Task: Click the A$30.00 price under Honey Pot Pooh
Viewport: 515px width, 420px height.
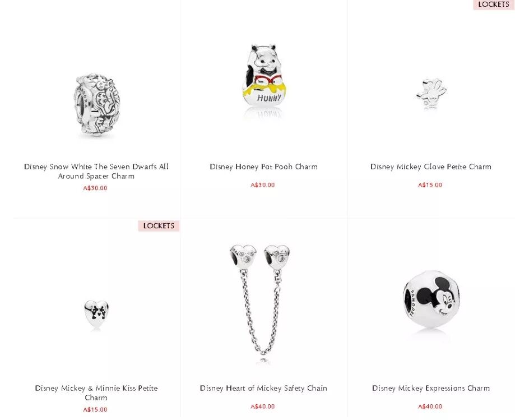Action: 263,184
